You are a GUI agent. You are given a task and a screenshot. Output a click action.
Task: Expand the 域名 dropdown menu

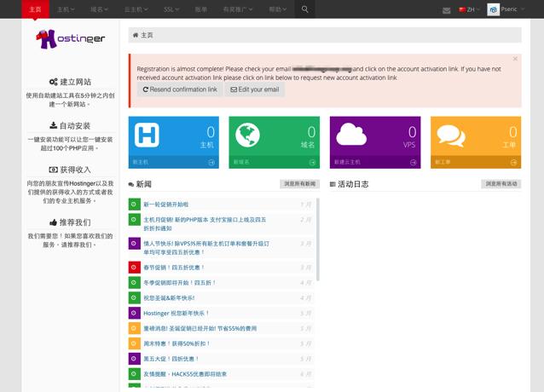click(x=100, y=9)
